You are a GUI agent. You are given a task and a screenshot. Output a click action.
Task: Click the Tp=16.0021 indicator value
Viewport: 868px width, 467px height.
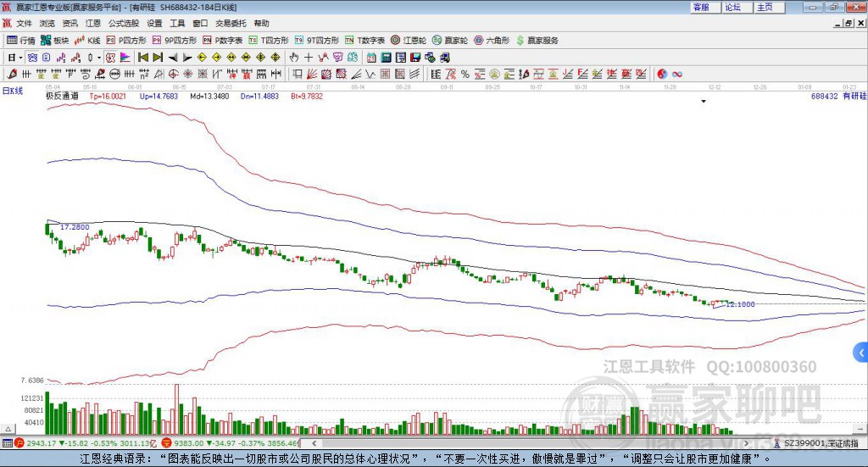point(108,96)
